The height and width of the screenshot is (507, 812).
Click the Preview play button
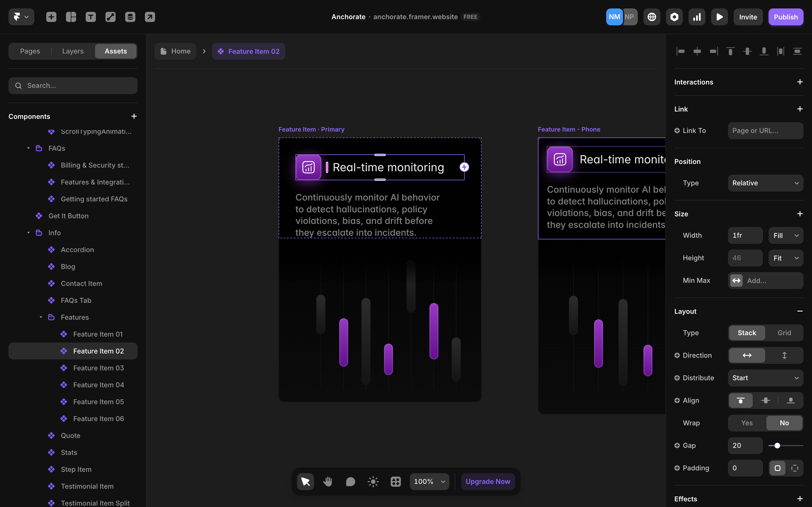tap(719, 17)
